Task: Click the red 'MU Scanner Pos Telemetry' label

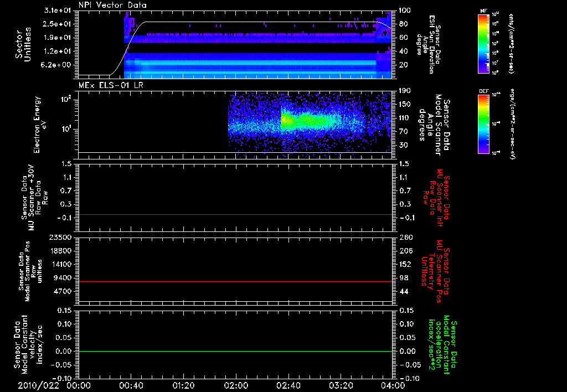Action: [x=435, y=271]
